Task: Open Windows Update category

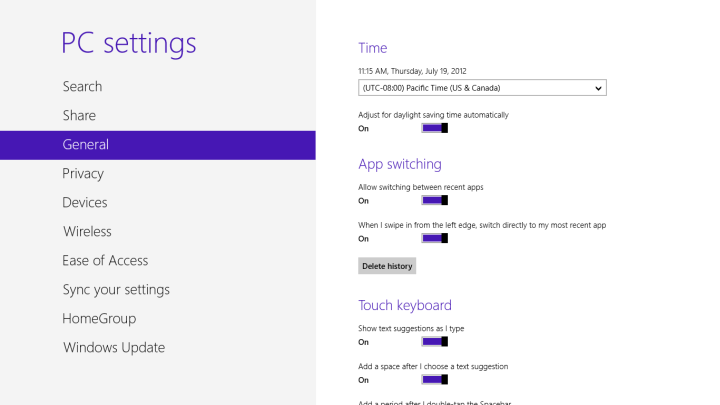Action: point(114,348)
